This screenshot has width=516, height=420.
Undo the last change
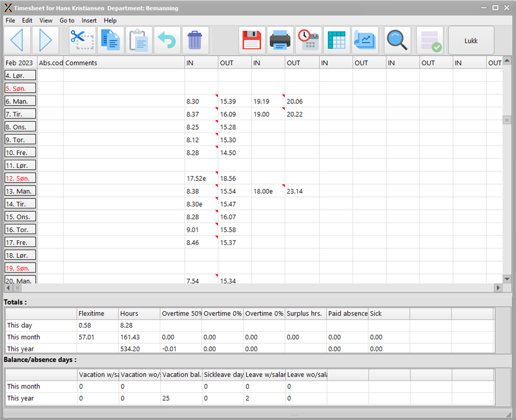167,40
